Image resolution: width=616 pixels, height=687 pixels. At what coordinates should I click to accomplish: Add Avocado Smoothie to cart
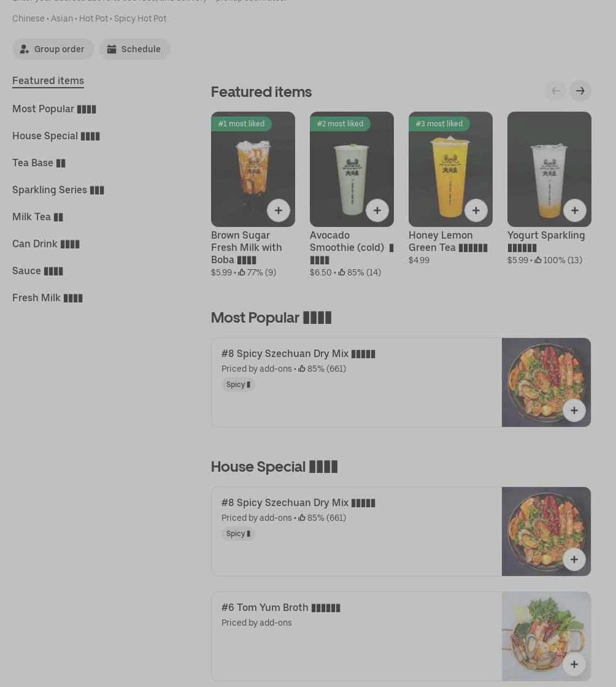tap(377, 210)
